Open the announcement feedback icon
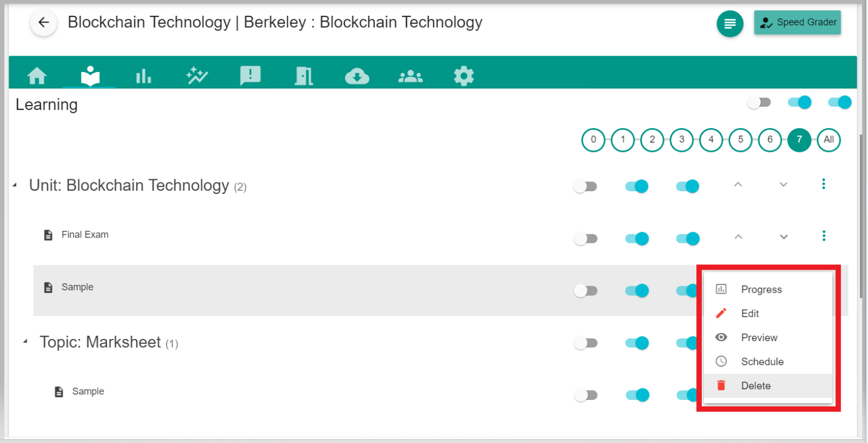 pos(250,76)
